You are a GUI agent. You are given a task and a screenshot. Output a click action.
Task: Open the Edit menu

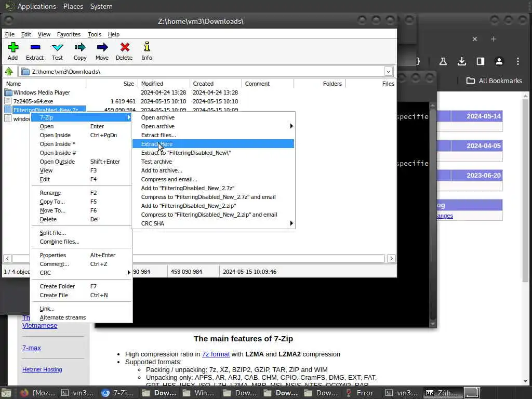click(x=26, y=34)
